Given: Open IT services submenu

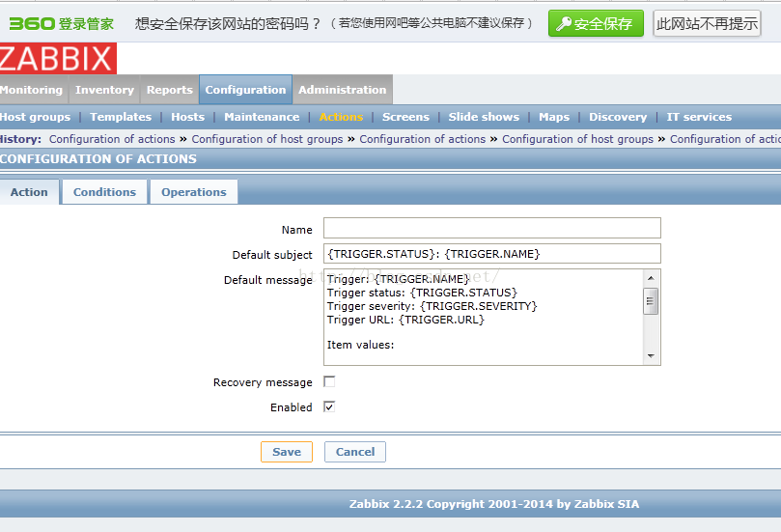Looking at the screenshot, I should click(x=699, y=117).
